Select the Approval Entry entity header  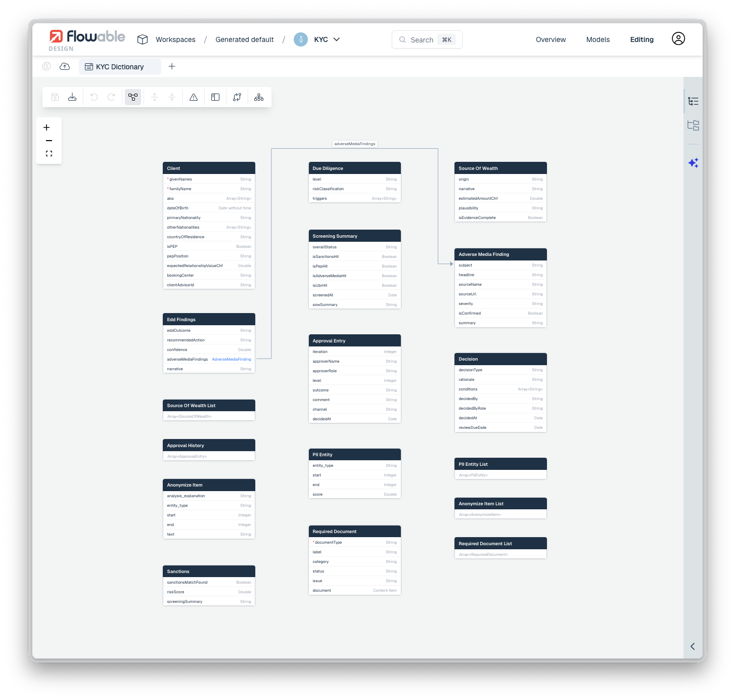(354, 341)
